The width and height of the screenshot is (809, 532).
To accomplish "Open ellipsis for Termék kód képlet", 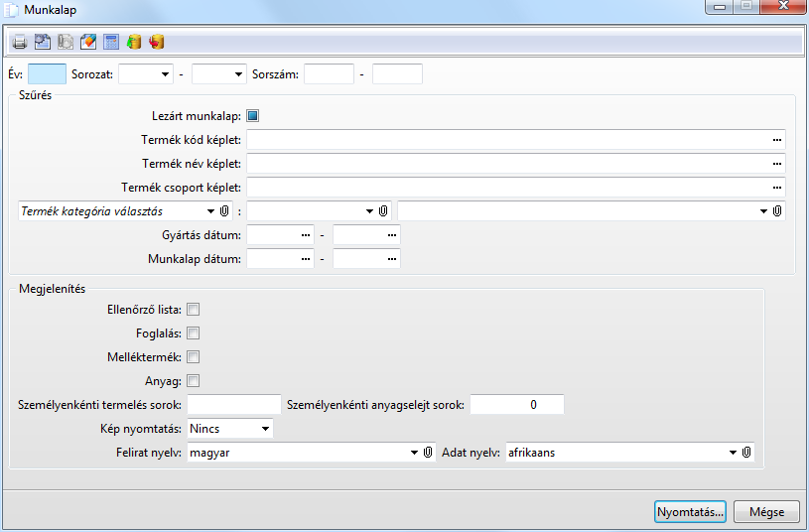I will click(x=777, y=140).
